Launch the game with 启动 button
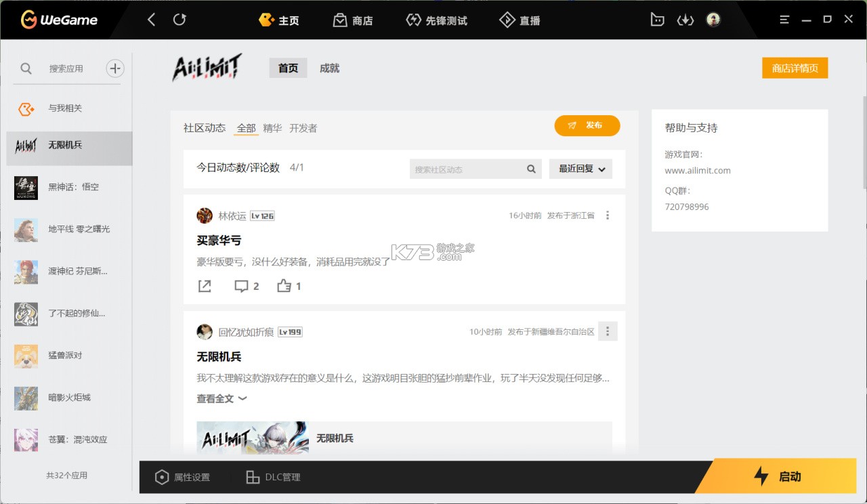 tap(778, 477)
